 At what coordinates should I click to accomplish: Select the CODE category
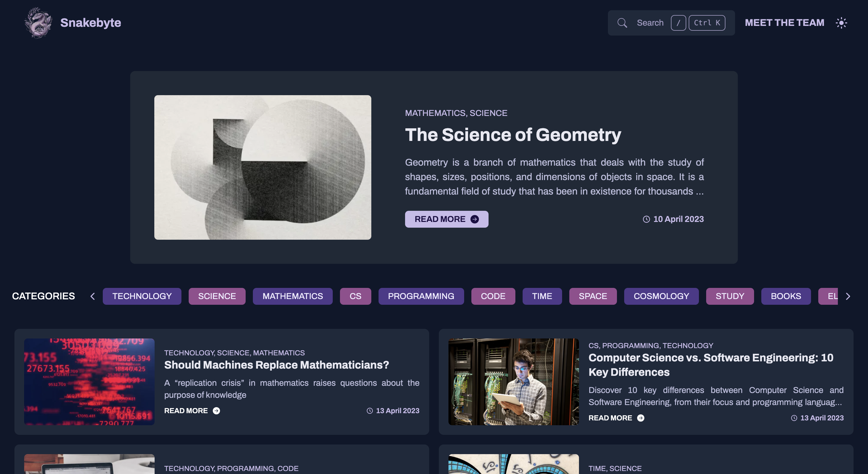click(493, 296)
